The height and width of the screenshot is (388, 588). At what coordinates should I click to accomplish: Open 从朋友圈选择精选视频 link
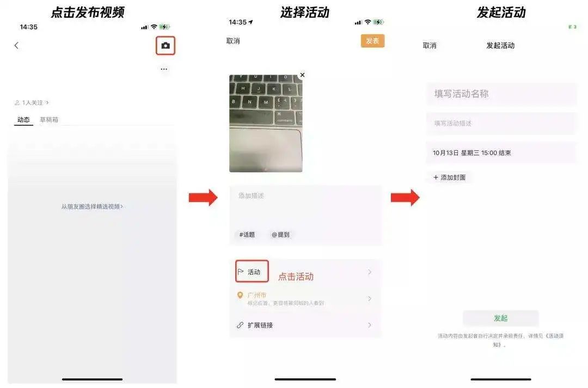click(x=92, y=206)
